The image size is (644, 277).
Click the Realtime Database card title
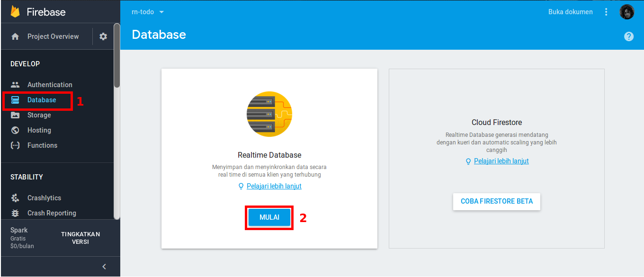269,155
